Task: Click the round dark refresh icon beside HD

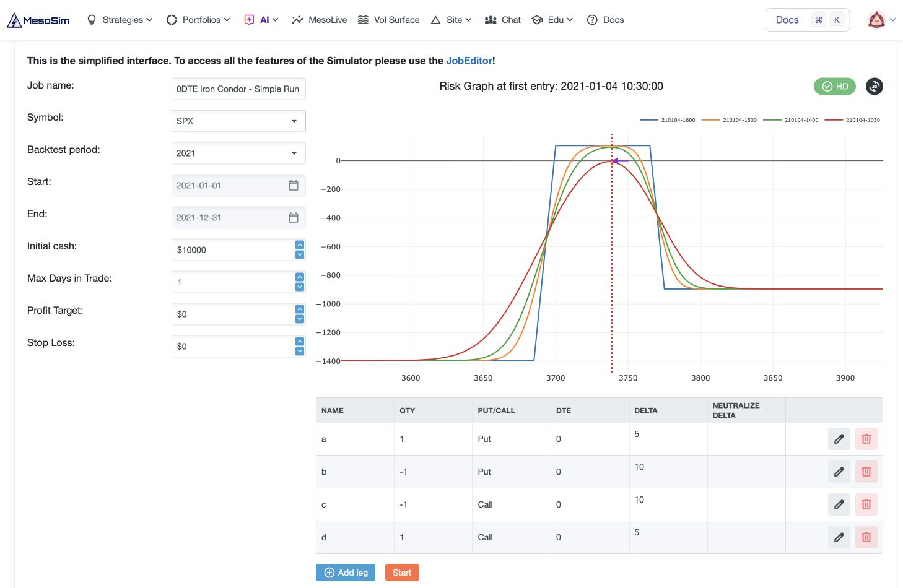Action: tap(874, 87)
